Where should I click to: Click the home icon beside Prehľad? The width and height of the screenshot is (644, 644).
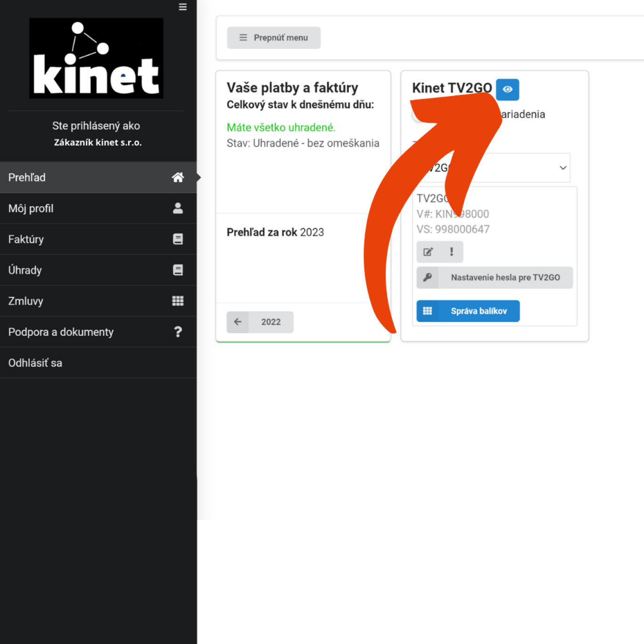pos(178,177)
